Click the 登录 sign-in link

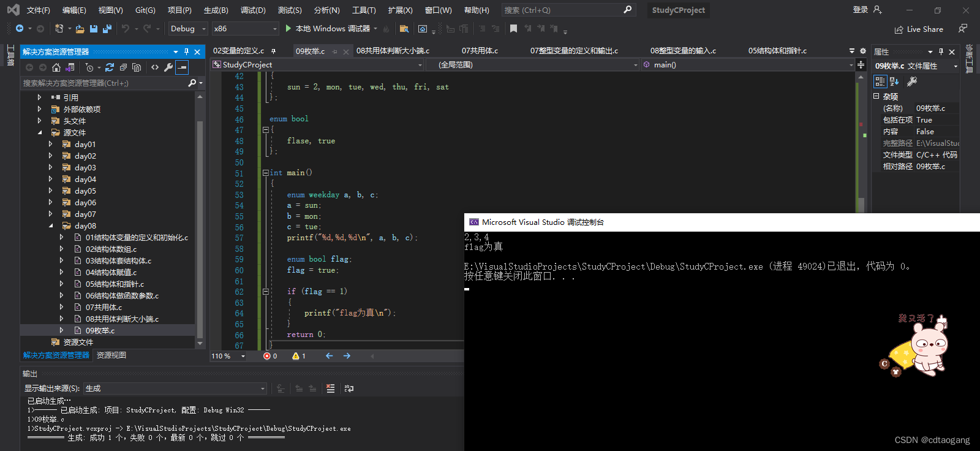click(860, 10)
